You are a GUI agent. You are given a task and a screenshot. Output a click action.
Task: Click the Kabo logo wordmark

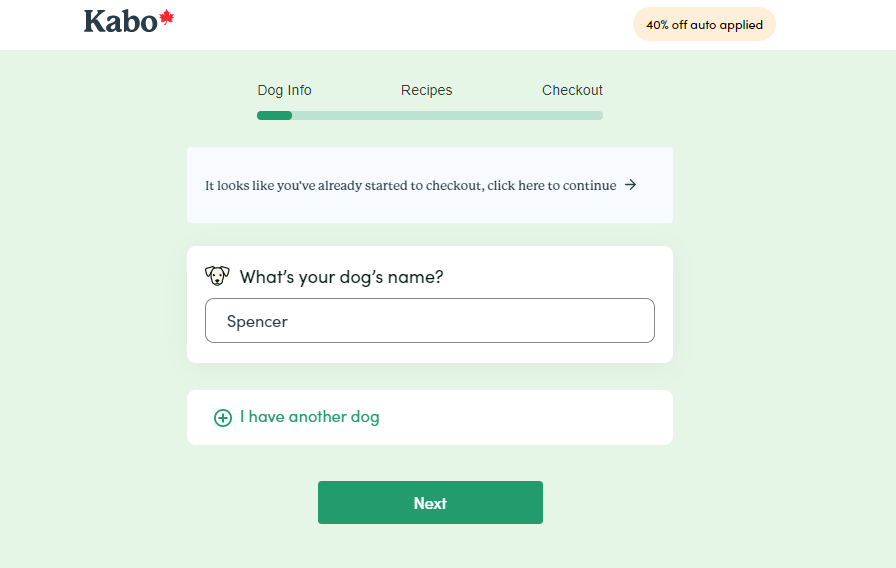120,21
